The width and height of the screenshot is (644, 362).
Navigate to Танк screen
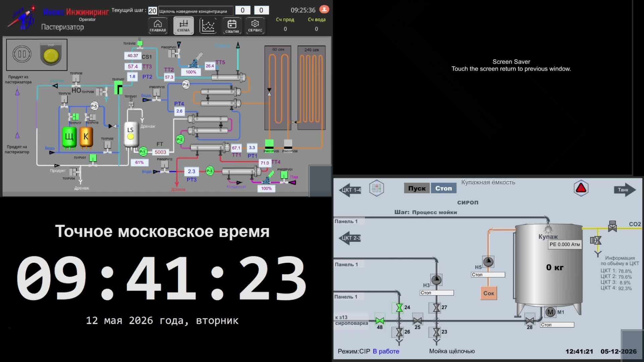tap(625, 190)
